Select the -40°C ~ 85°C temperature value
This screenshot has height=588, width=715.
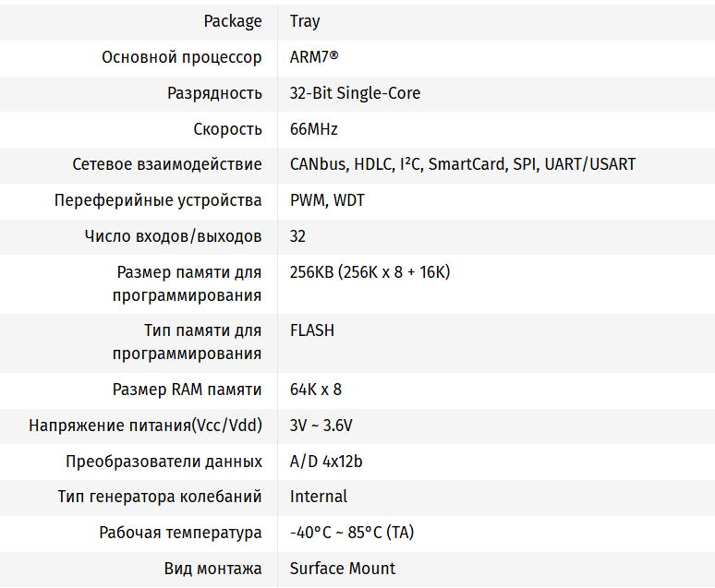[352, 533]
